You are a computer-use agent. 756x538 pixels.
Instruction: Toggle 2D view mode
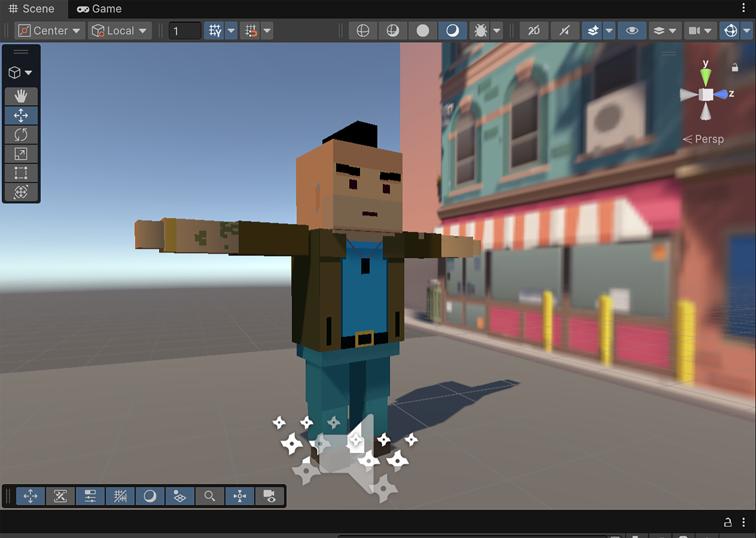pyautogui.click(x=534, y=31)
